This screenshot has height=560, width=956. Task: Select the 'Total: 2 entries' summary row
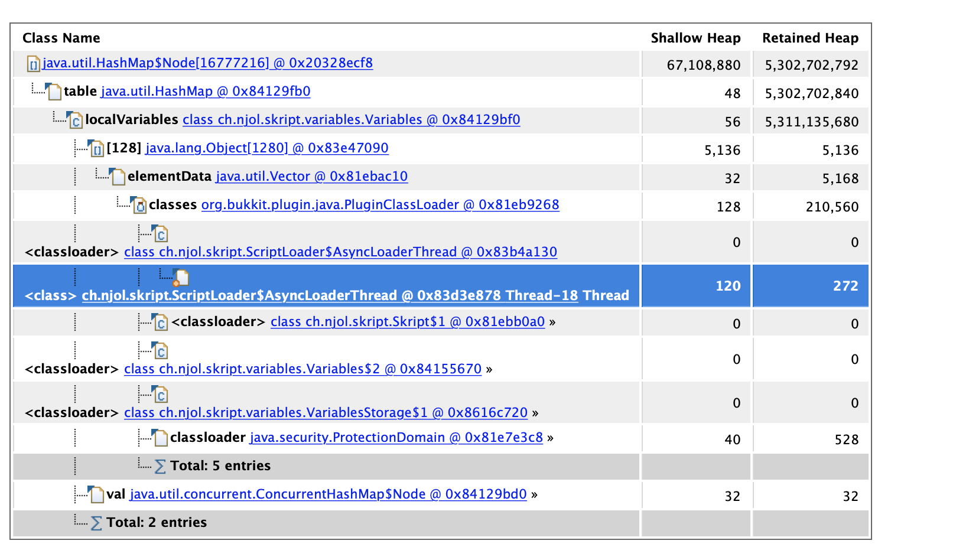point(157,523)
